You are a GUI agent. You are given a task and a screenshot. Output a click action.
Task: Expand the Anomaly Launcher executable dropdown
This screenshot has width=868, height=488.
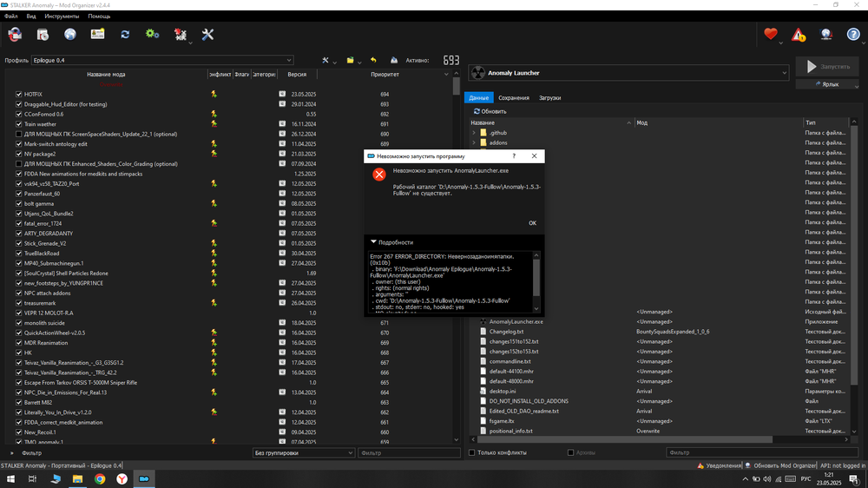point(784,73)
